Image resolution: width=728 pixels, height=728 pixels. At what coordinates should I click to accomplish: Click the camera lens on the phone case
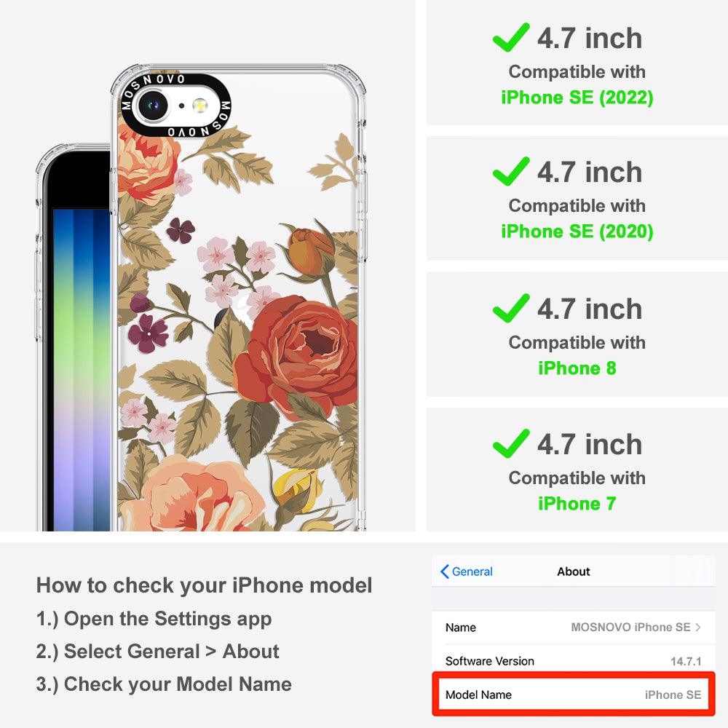pos(153,106)
